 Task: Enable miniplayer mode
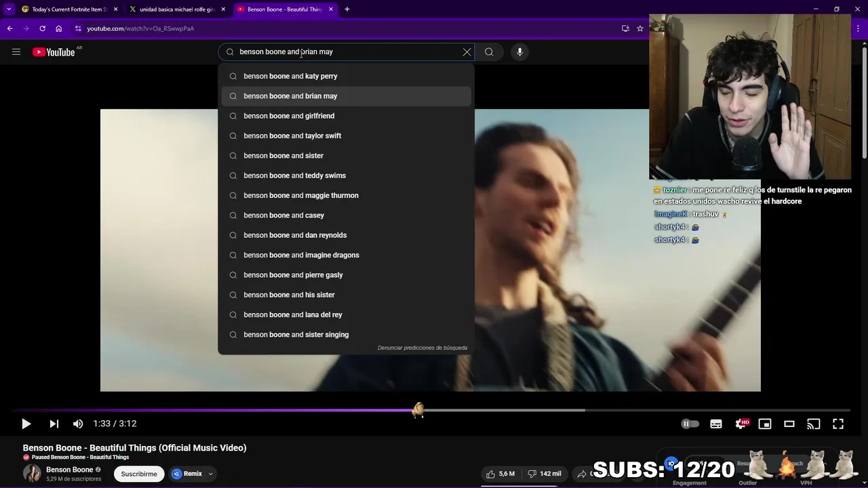(765, 424)
